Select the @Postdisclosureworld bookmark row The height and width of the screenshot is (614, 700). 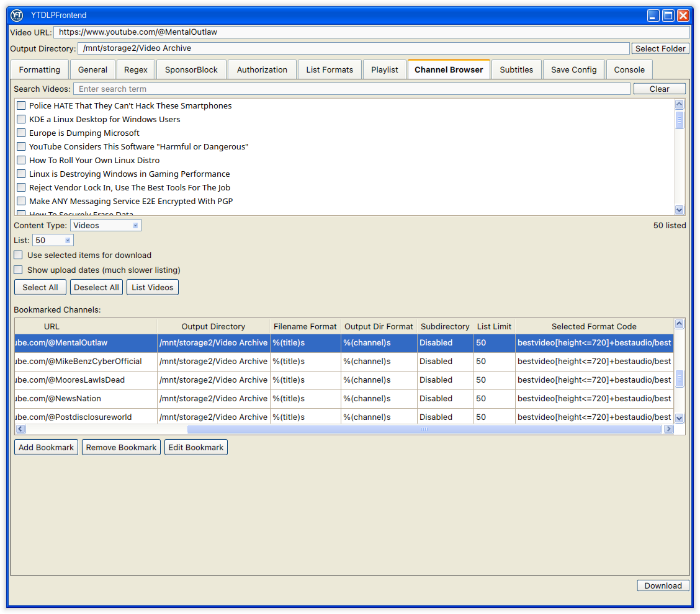tap(344, 416)
